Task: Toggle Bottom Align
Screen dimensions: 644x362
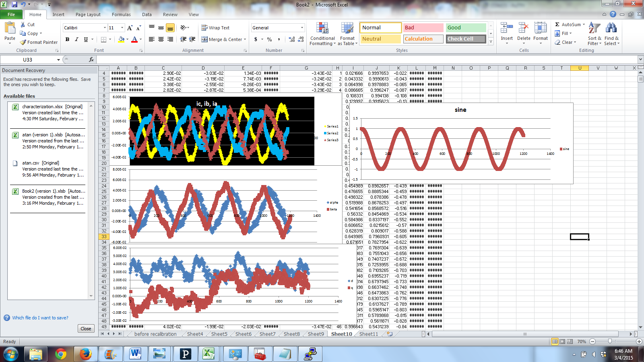Action: 170,28
